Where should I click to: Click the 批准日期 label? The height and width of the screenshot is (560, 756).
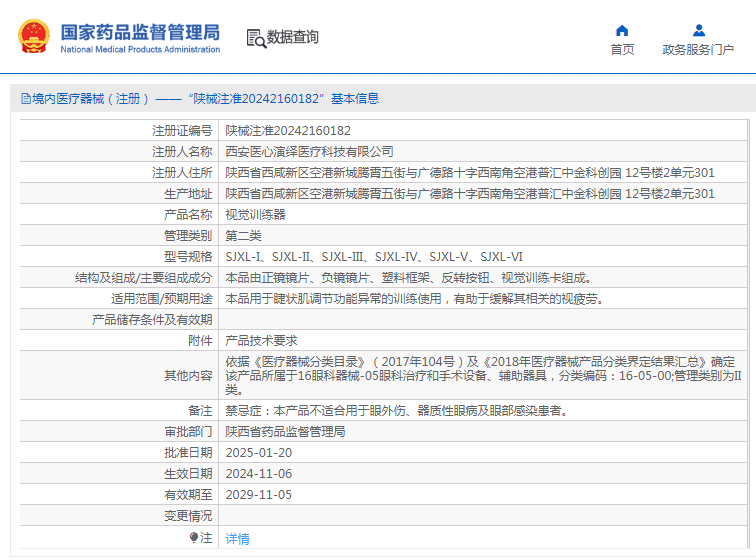188,453
